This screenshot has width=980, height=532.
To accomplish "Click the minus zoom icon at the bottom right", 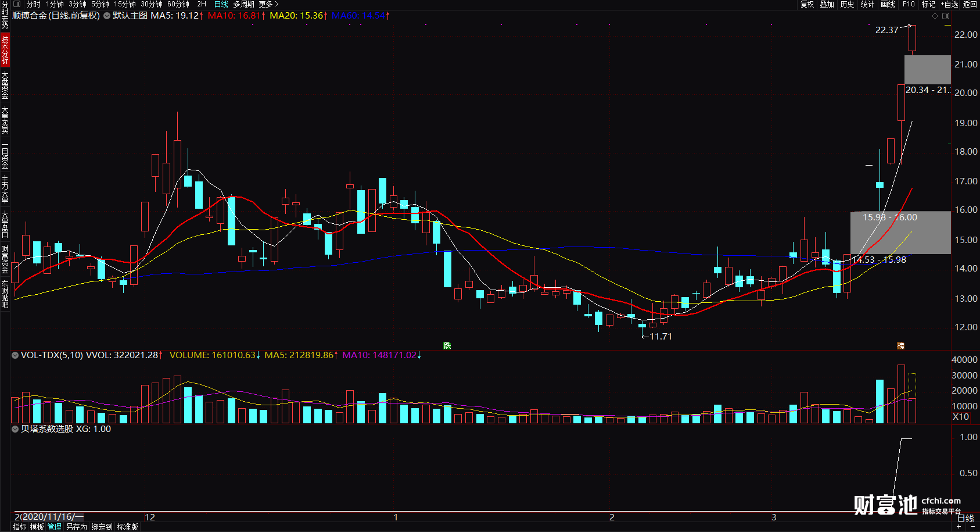I will 973,527.
